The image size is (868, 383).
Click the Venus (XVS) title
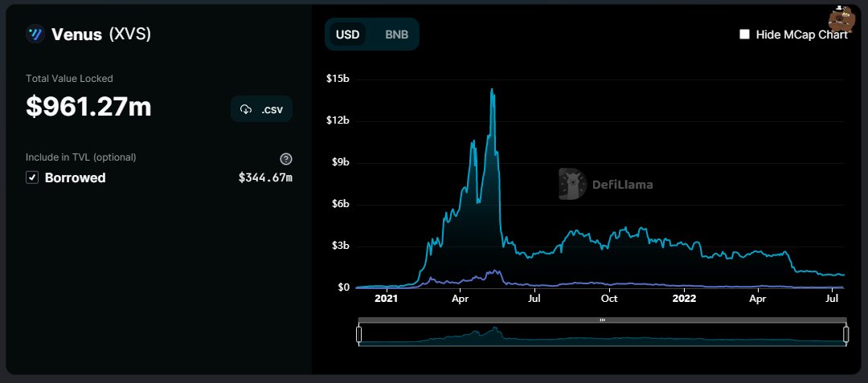pyautogui.click(x=101, y=35)
